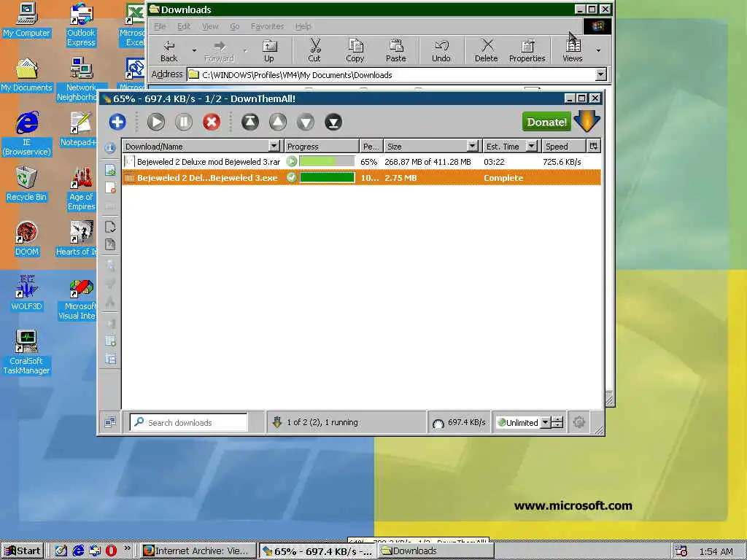Click the Delete toolbar button
This screenshot has height=560, width=747.
pyautogui.click(x=486, y=50)
